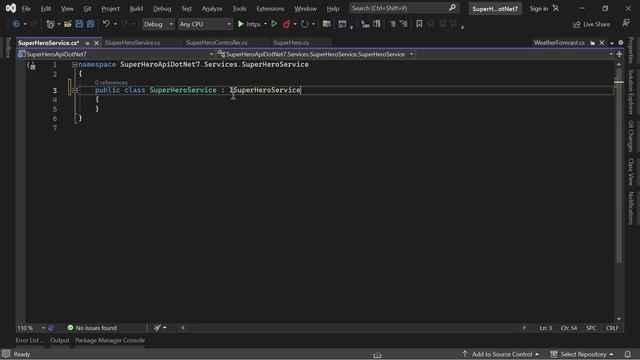Click the Visual Studio logo icon
Screen dimensions: 640x360
click(x=11, y=8)
